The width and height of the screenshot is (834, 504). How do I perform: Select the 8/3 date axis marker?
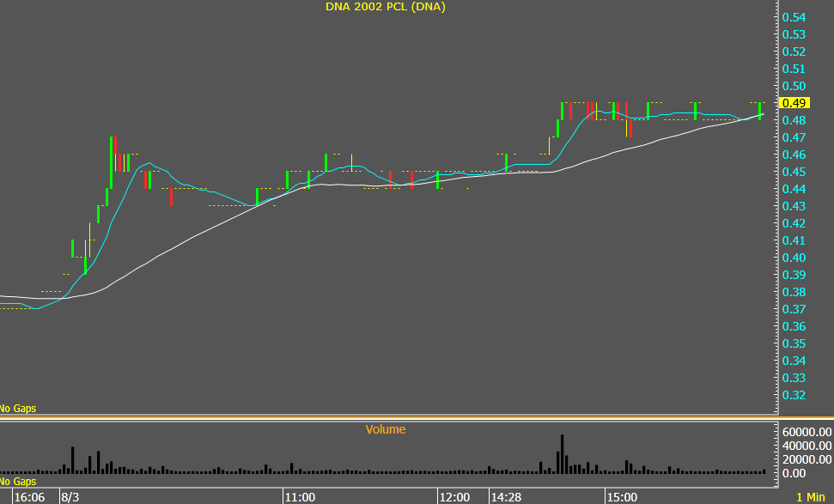[70, 497]
